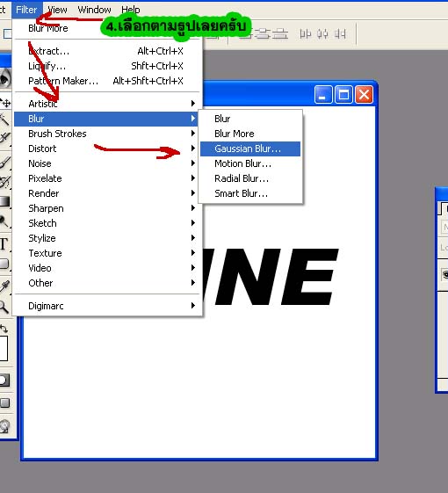The image size is (448, 493).
Task: Open the Window menu
Action: (x=94, y=10)
